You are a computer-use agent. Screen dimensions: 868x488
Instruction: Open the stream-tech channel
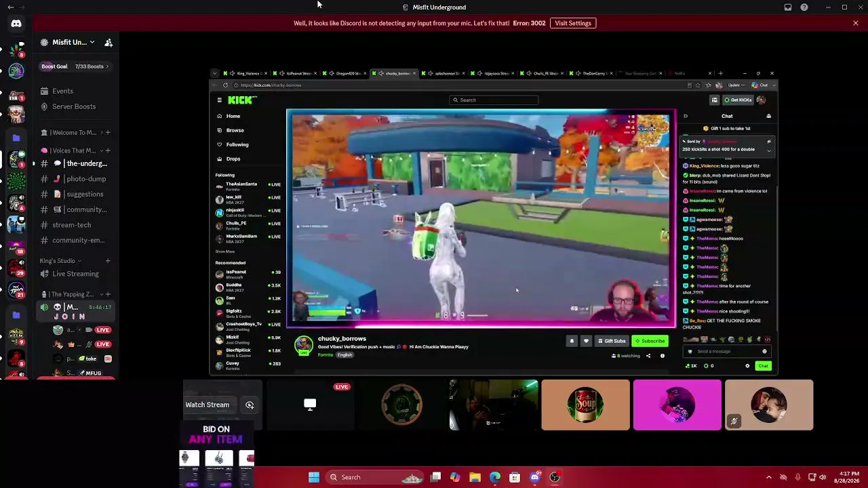(76, 225)
